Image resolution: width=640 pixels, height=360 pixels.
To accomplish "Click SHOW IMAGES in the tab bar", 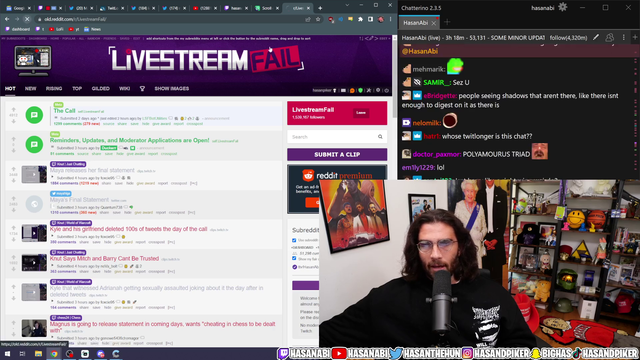I will pyautogui.click(x=171, y=89).
